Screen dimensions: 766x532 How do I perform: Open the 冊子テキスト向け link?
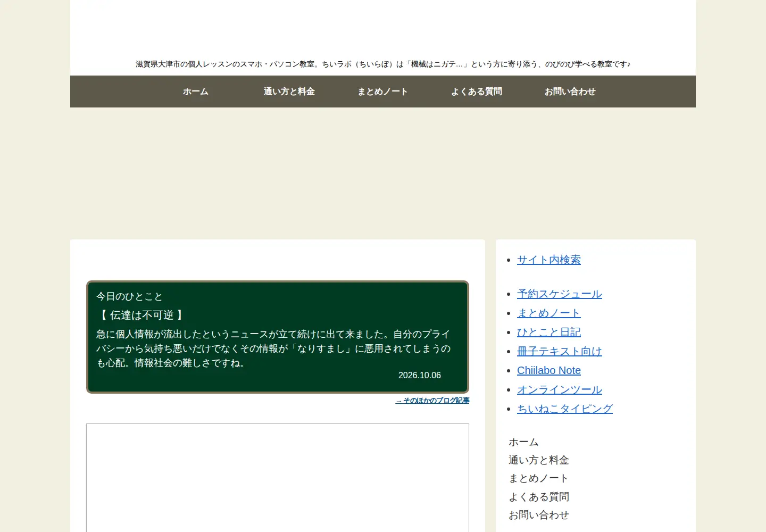[x=560, y=351]
